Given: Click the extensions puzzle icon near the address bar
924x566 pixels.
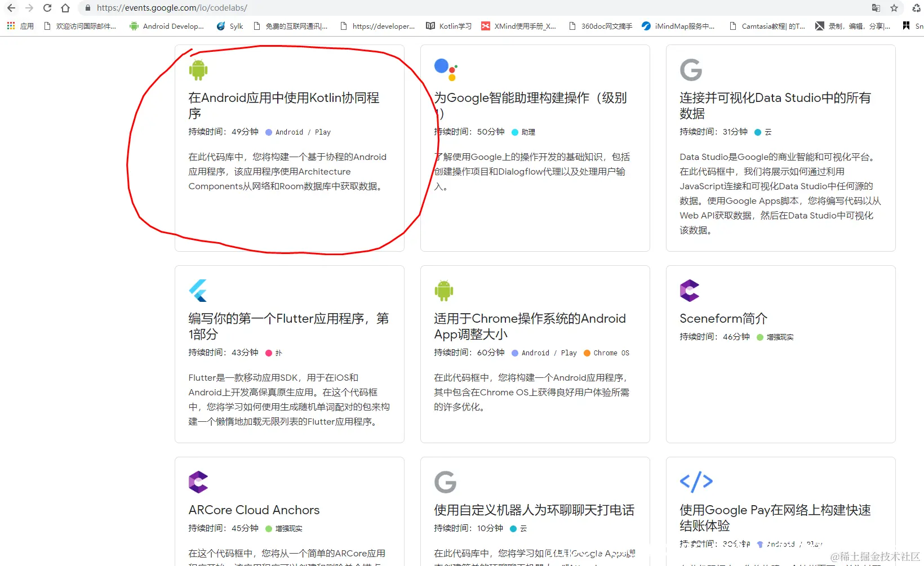Looking at the screenshot, I should [x=915, y=8].
